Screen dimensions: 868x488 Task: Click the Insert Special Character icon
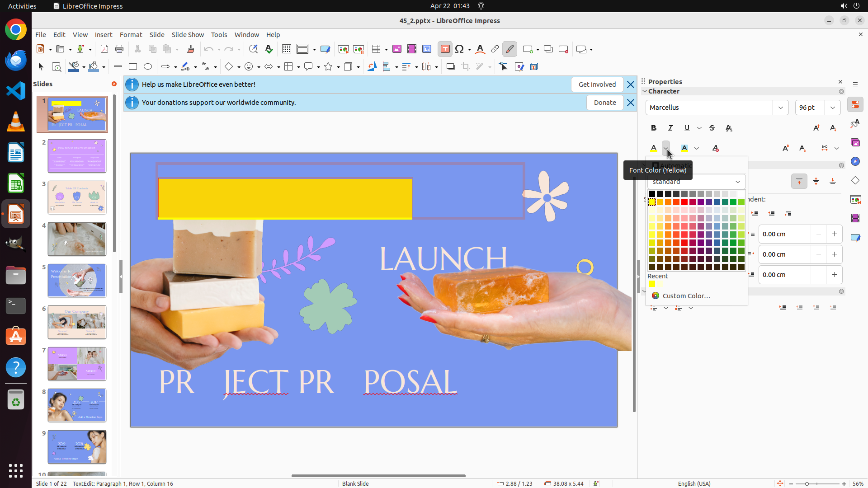click(459, 49)
